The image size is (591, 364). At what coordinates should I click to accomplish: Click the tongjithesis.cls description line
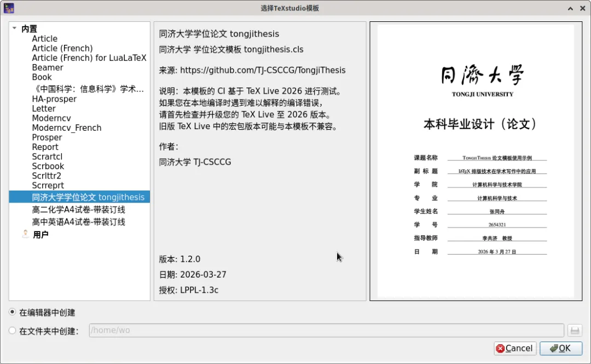231,49
